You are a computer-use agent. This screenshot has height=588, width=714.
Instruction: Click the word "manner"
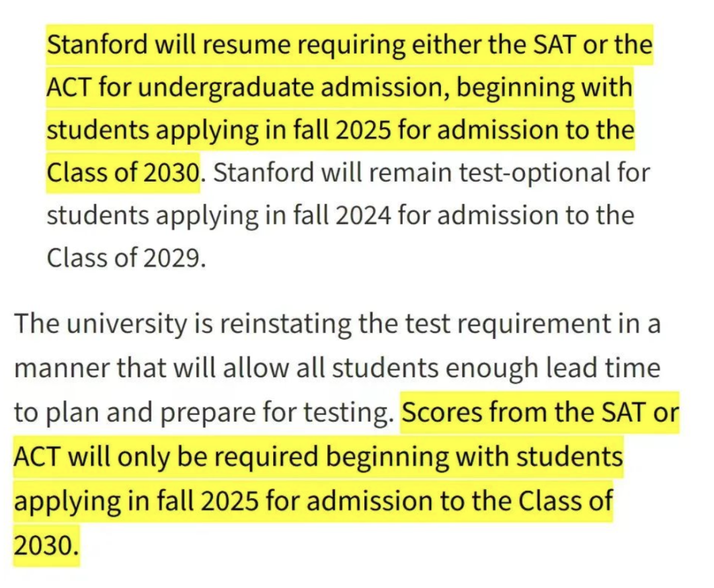[x=61, y=368]
